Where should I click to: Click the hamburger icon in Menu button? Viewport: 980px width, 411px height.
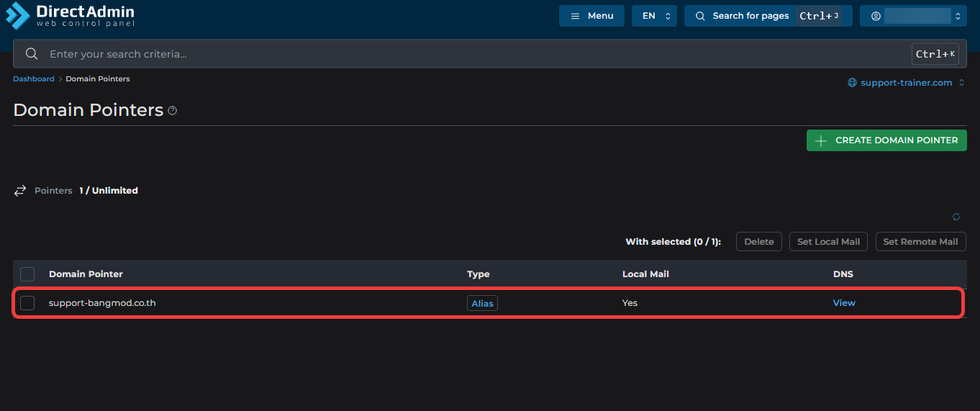pos(575,16)
